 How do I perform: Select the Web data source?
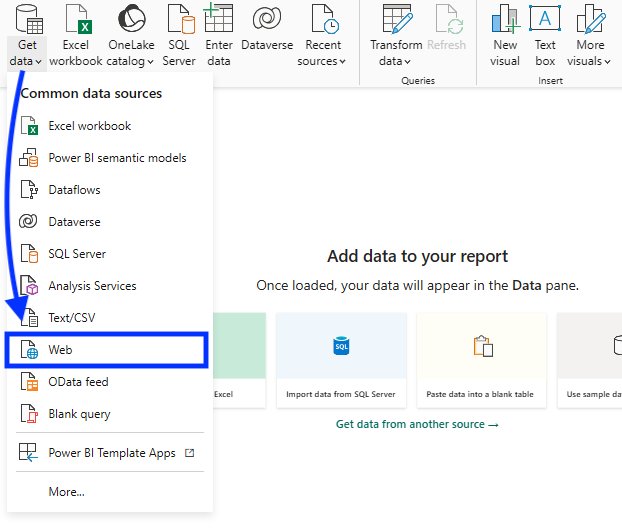pyautogui.click(x=106, y=350)
